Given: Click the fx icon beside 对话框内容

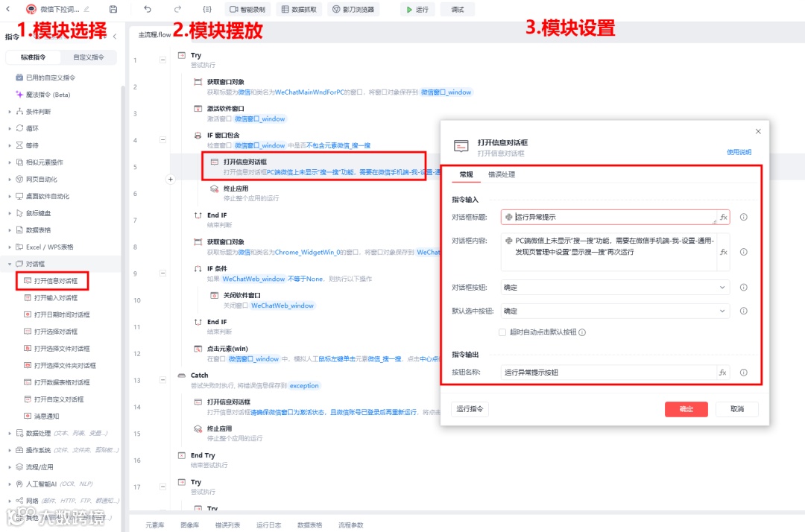Looking at the screenshot, I should click(x=723, y=252).
